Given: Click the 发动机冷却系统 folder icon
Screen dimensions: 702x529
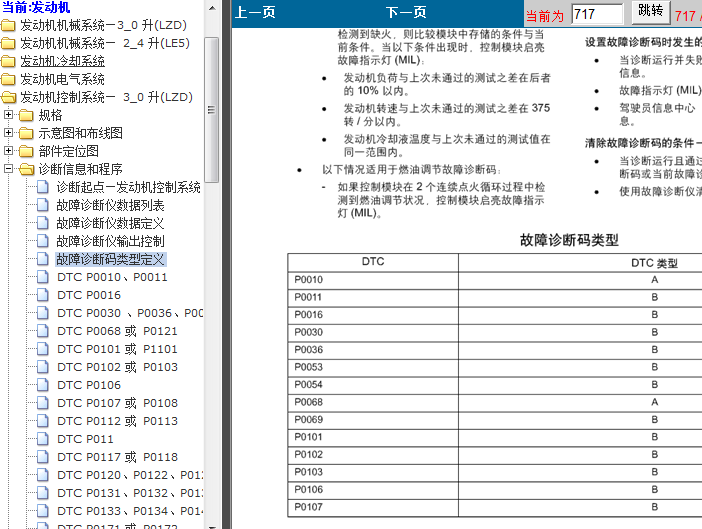Looking at the screenshot, I should point(8,61).
